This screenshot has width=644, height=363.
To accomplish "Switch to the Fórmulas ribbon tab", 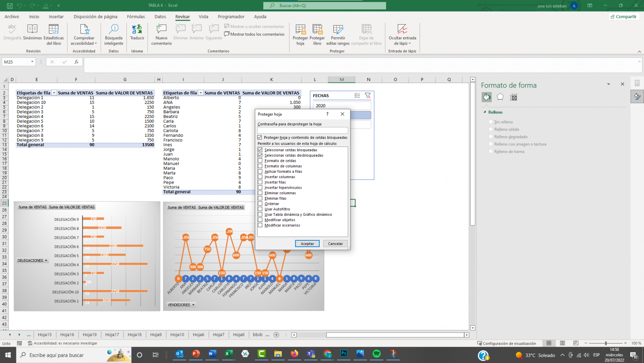I will [x=136, y=17].
